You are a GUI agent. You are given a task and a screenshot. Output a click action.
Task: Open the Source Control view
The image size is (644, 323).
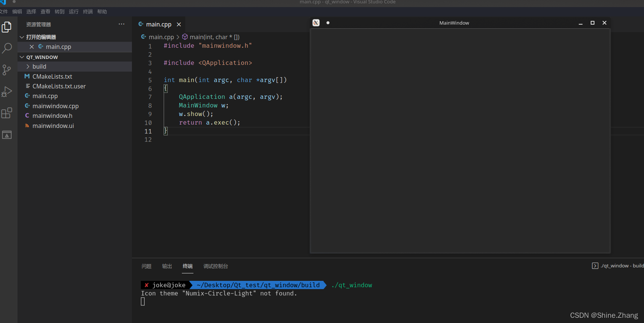point(7,70)
